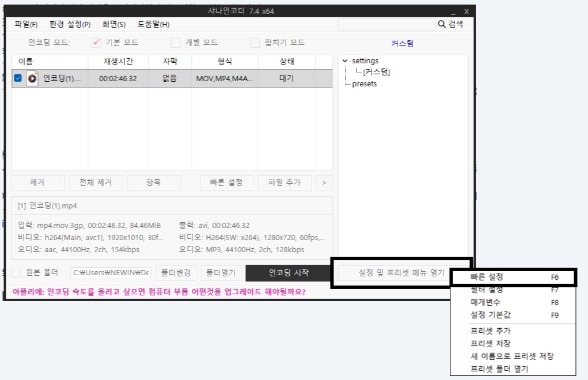This screenshot has width=588, height=380.
Task: Click the pink 아뜰리에 notice link
Action: (x=159, y=292)
